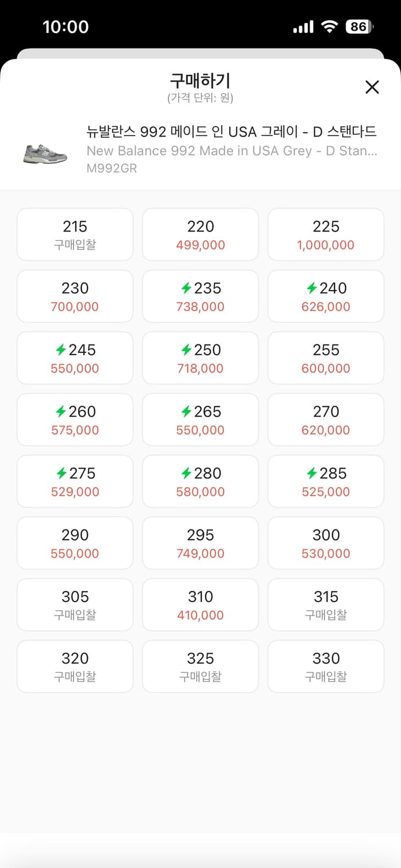Tap the quick delivery bolt on size 250
The width and height of the screenshot is (401, 868).
(x=186, y=350)
